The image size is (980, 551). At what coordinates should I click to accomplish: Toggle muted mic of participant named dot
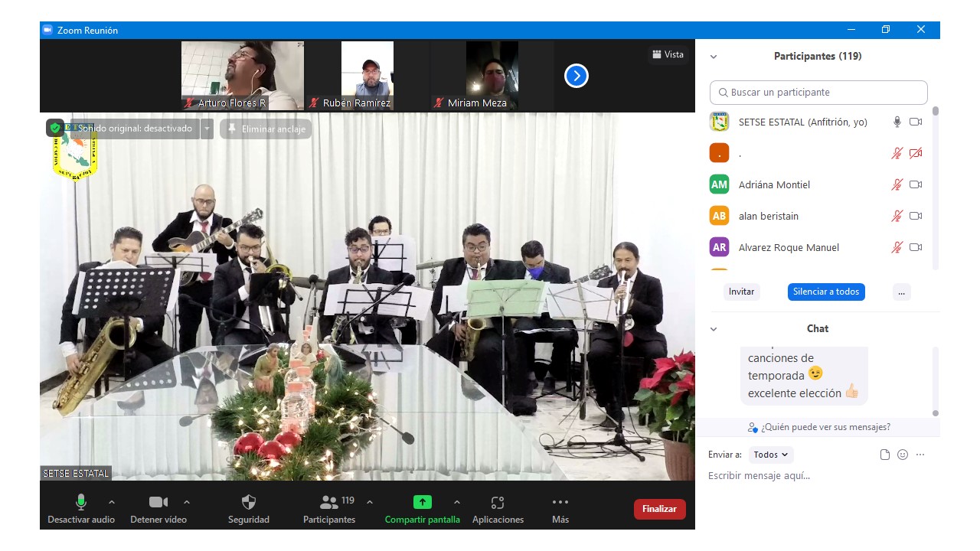point(897,153)
